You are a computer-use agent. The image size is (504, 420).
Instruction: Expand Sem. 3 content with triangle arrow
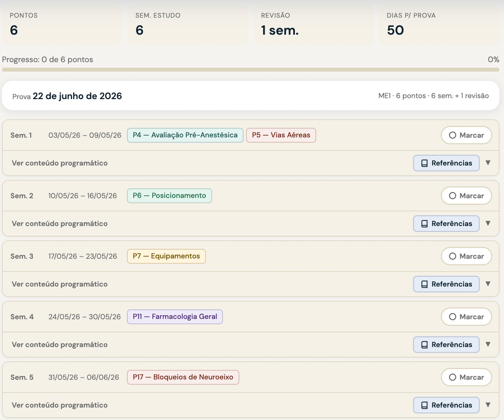click(x=488, y=284)
